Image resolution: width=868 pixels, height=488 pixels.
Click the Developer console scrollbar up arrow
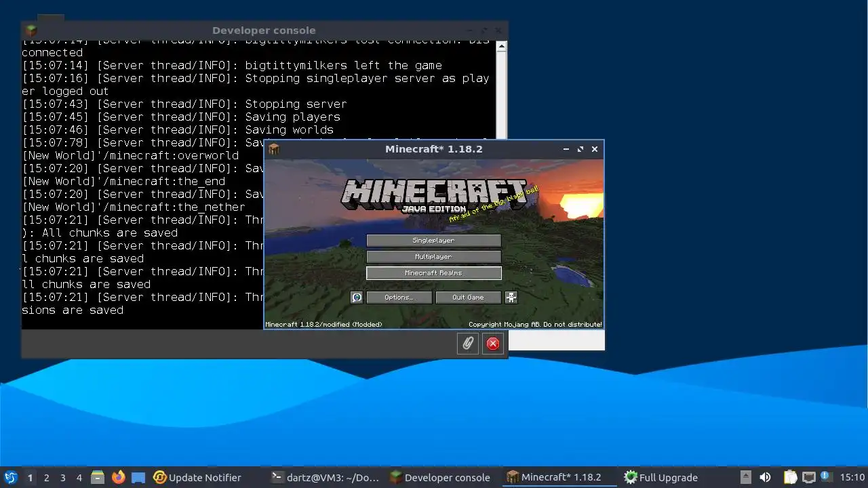click(x=501, y=47)
